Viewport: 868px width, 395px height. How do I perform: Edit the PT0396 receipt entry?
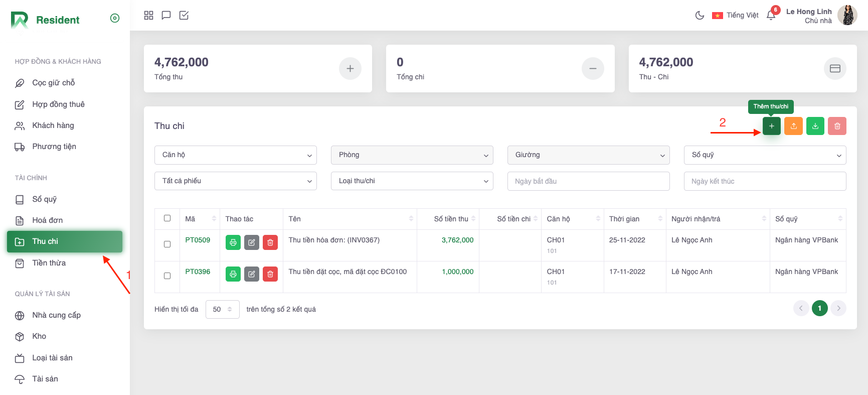251,274
